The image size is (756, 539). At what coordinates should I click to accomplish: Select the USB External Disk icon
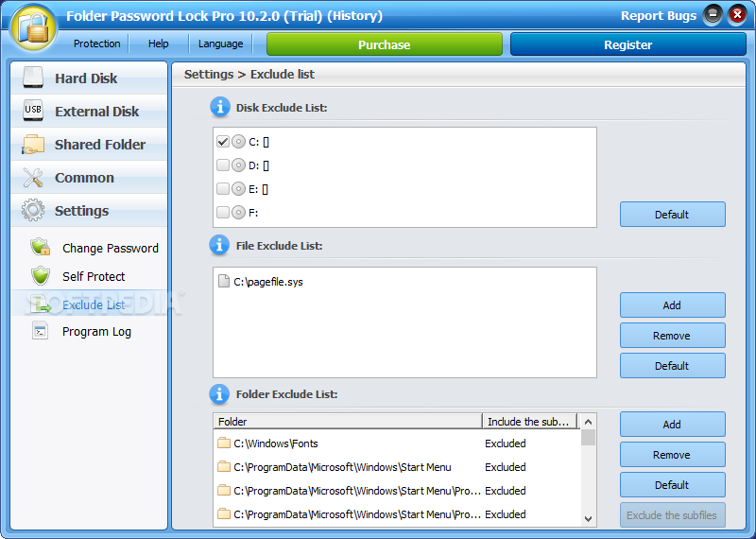33,111
